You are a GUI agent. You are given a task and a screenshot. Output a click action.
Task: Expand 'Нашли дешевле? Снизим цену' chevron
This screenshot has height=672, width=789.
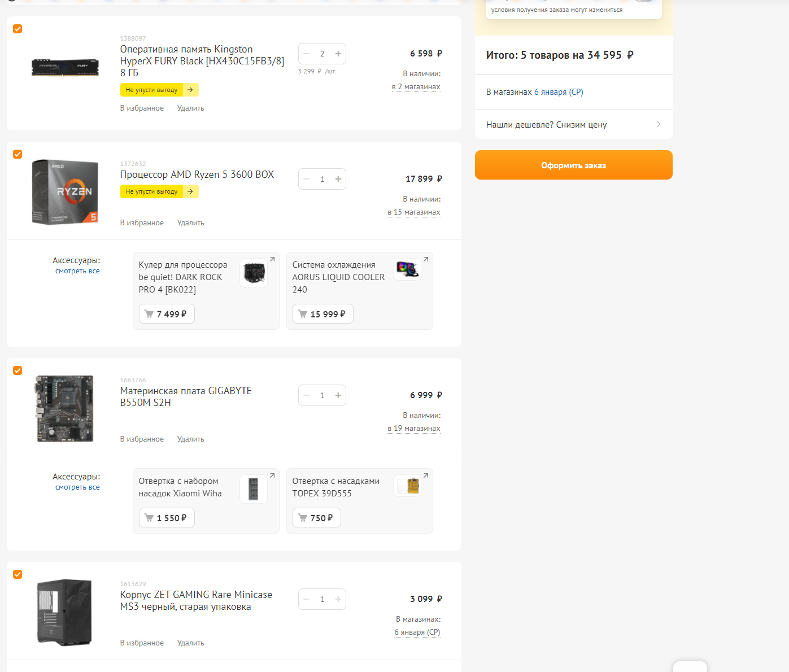659,124
